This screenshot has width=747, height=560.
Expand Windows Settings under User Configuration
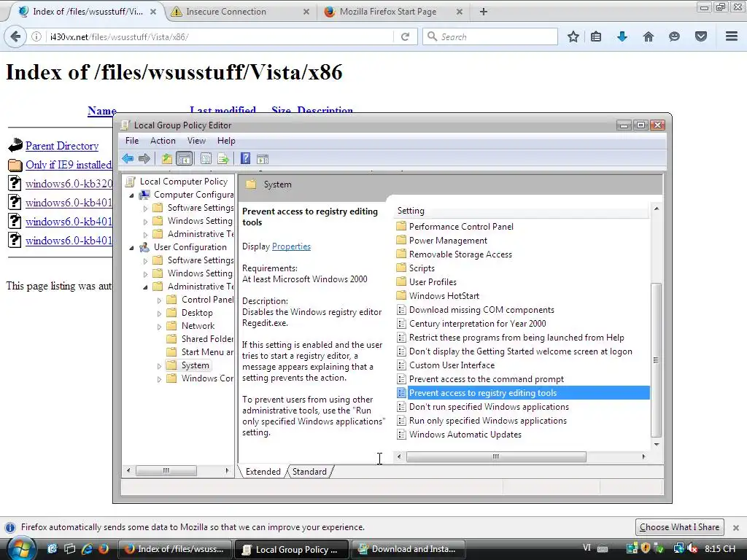(145, 274)
